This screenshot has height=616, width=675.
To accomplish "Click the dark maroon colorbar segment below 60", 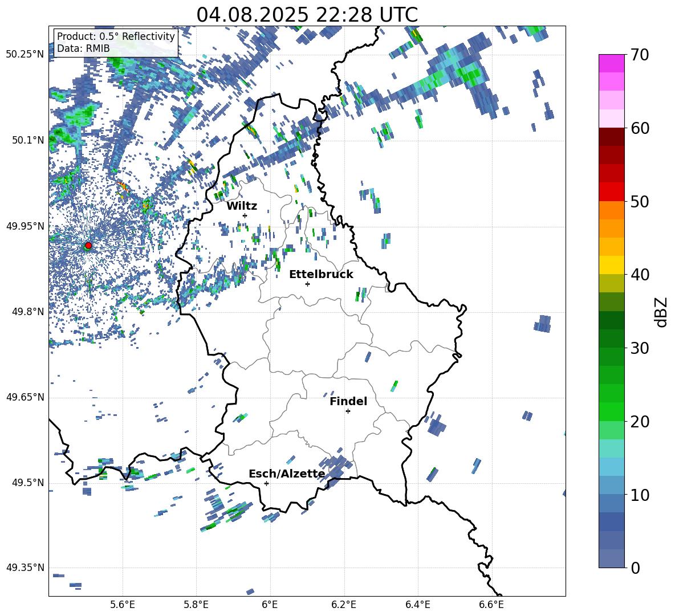I will (611, 137).
